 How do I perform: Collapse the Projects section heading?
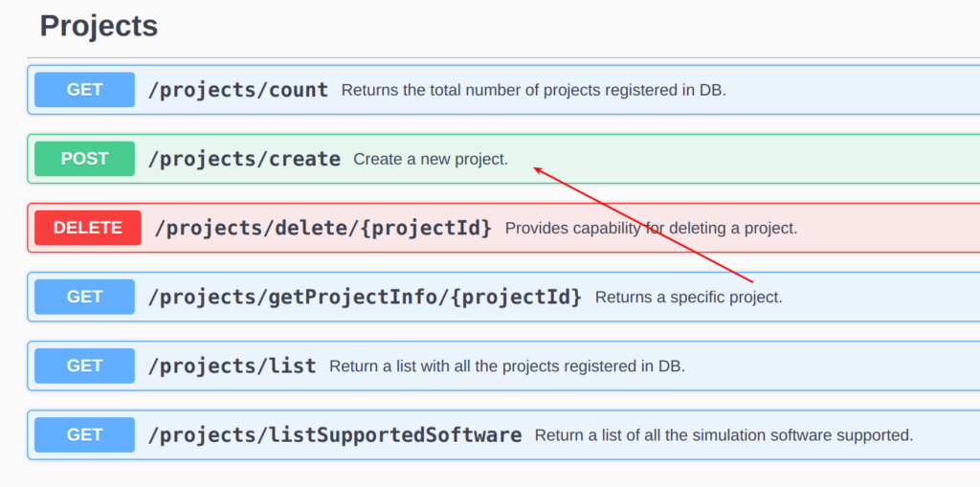point(99,26)
